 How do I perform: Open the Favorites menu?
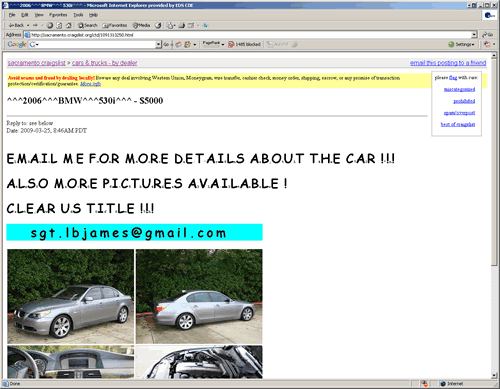(58, 15)
